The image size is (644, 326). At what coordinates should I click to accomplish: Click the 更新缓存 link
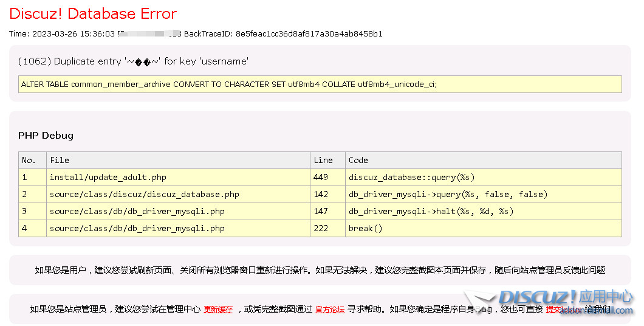[218, 310]
